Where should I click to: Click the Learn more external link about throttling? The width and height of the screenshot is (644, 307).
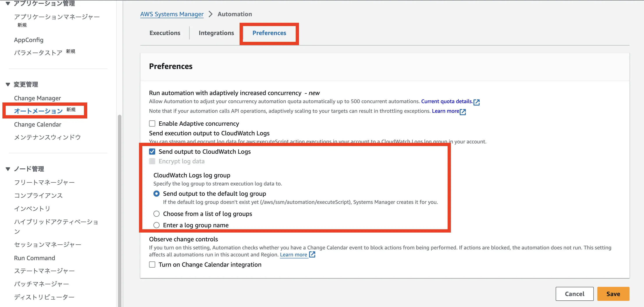(x=446, y=111)
